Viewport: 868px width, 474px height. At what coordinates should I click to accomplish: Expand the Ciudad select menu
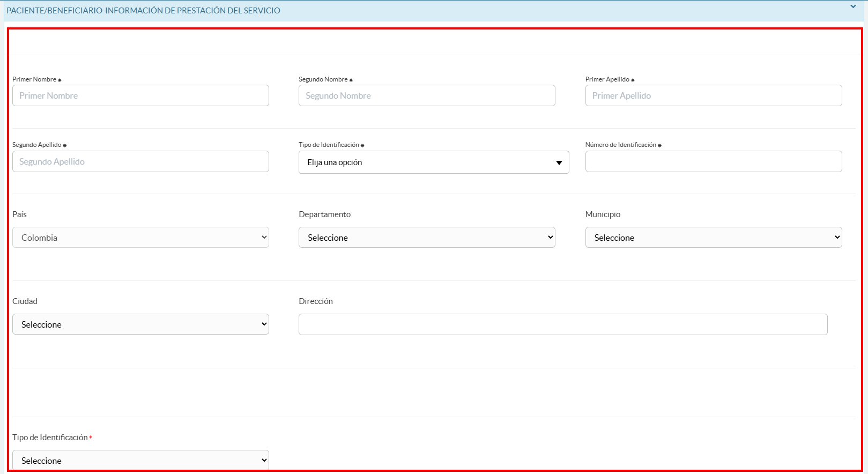(140, 324)
